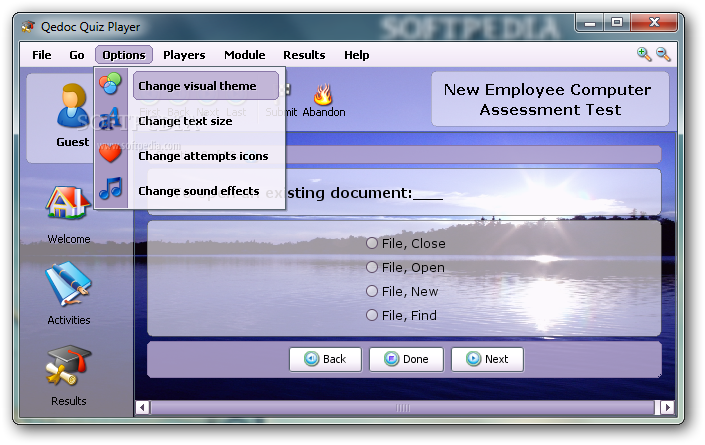705x445 pixels.
Task: Click the colored circles theme icon
Action: click(110, 84)
